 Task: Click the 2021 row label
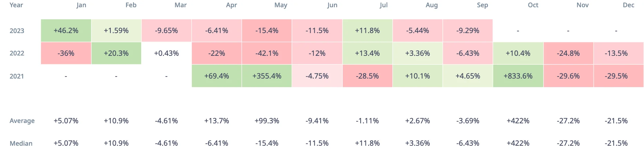tap(17, 76)
